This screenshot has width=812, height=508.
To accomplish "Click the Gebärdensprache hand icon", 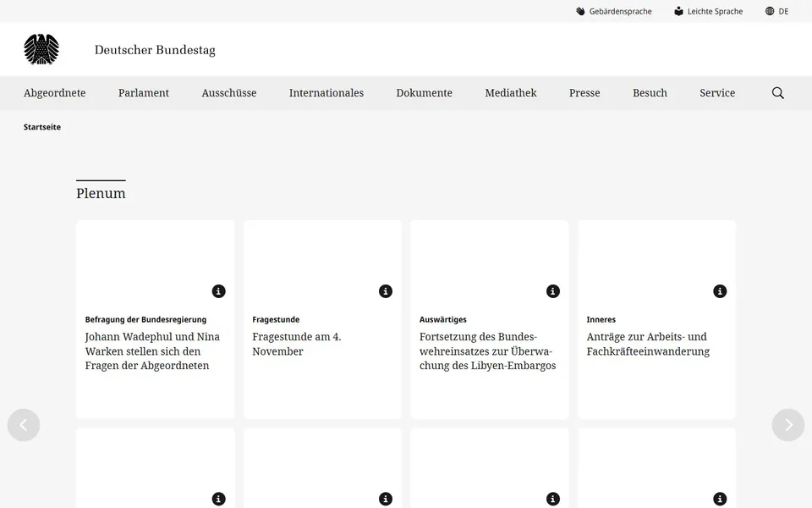I will coord(580,11).
